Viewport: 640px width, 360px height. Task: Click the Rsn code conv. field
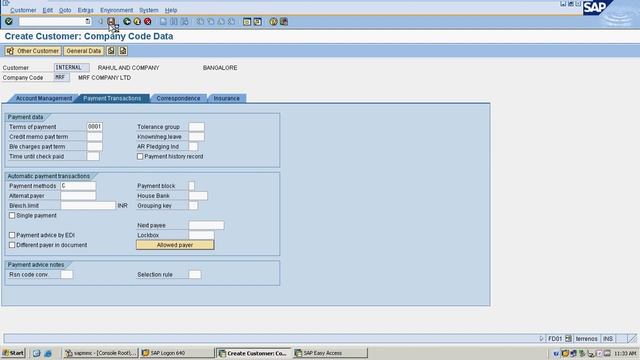click(67, 275)
